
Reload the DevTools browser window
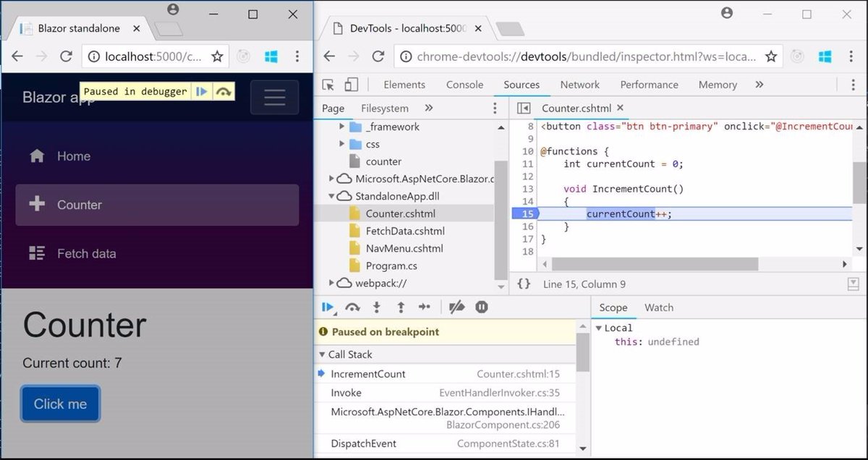378,56
